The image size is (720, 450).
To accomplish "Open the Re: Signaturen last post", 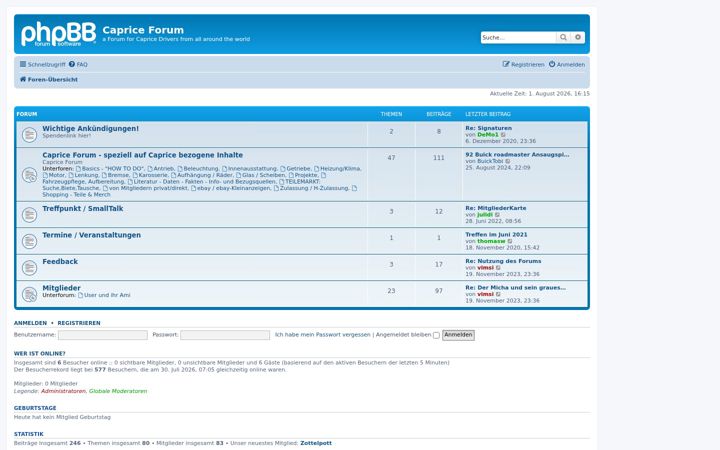I will (489, 128).
